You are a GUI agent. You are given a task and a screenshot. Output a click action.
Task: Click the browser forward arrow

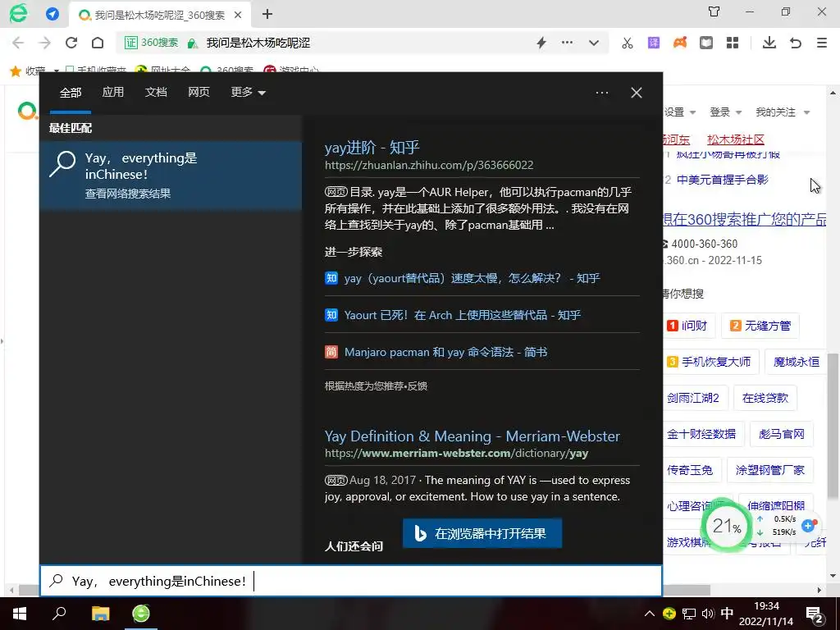[x=44, y=43]
